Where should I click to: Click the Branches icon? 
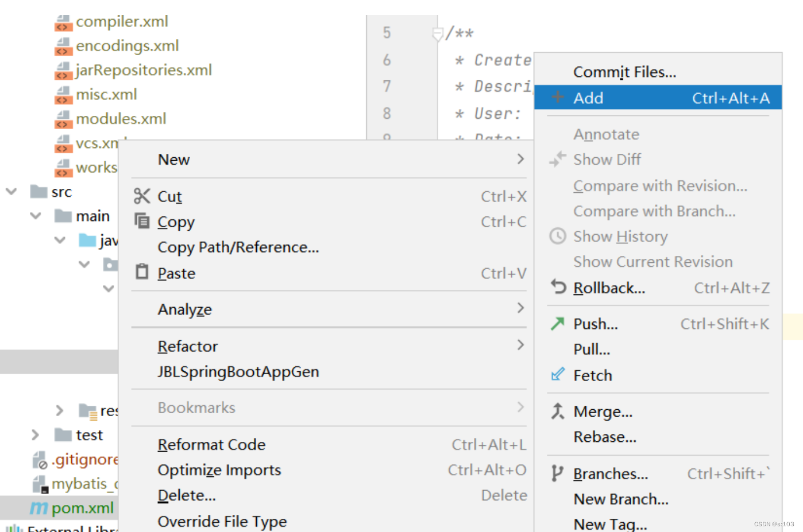557,473
